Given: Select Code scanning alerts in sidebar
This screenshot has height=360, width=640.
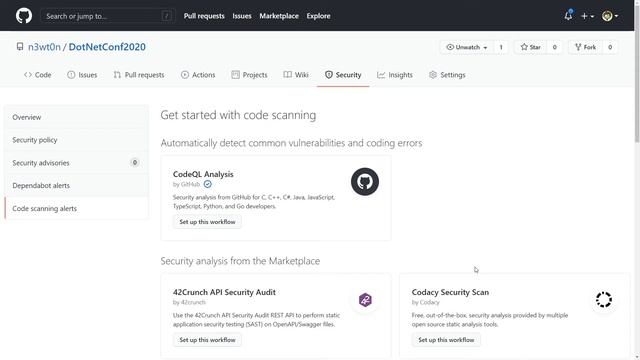Looking at the screenshot, I should (x=76, y=208).
